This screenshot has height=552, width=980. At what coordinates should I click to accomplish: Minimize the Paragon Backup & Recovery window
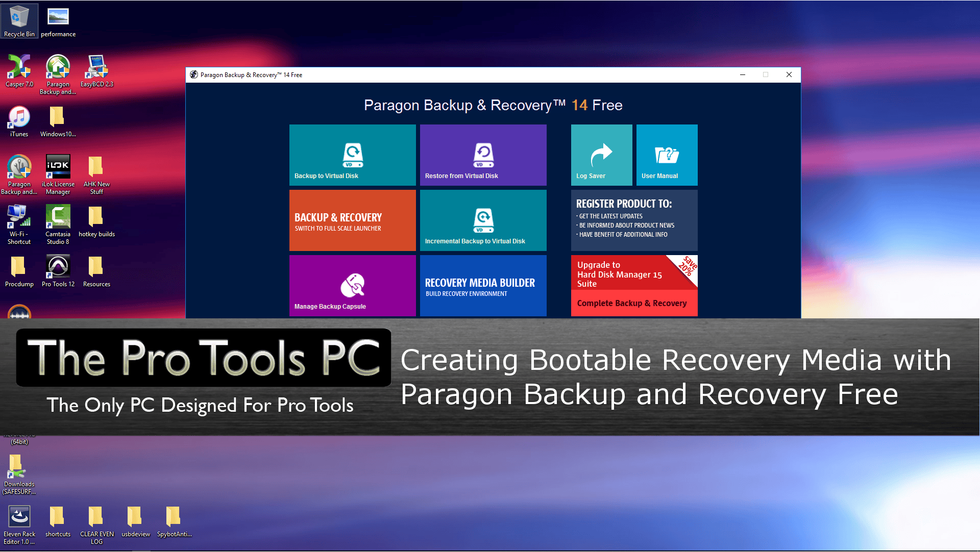click(x=743, y=74)
